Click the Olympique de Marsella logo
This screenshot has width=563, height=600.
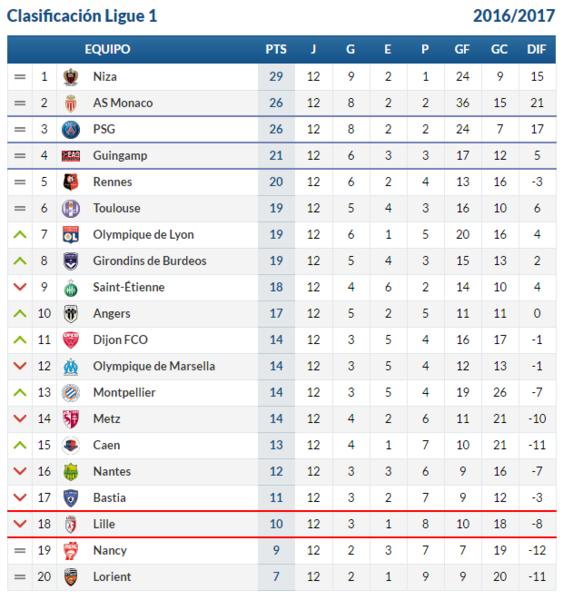tap(71, 367)
